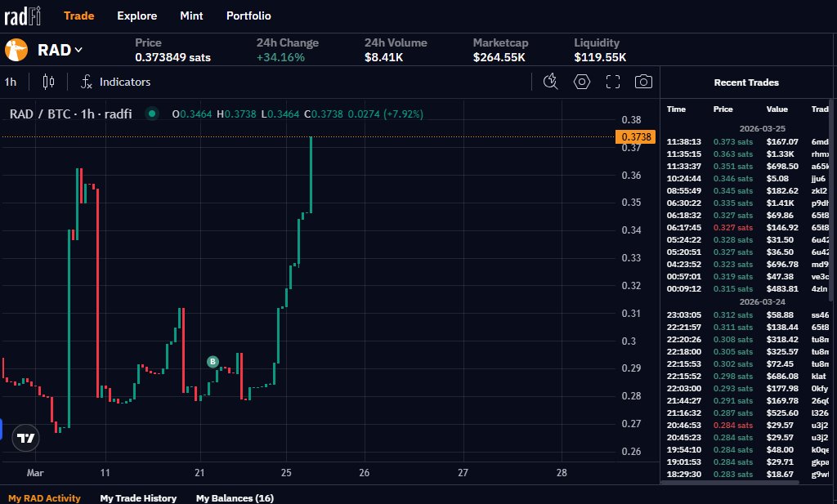Switch to My Trade History tab
Image resolution: width=837 pixels, height=504 pixels.
pos(138,497)
